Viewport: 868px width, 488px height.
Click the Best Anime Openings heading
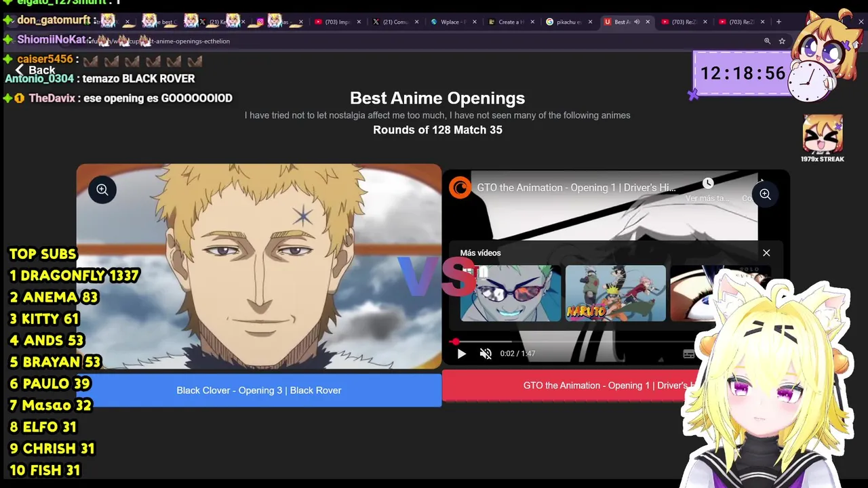pyautogui.click(x=437, y=98)
